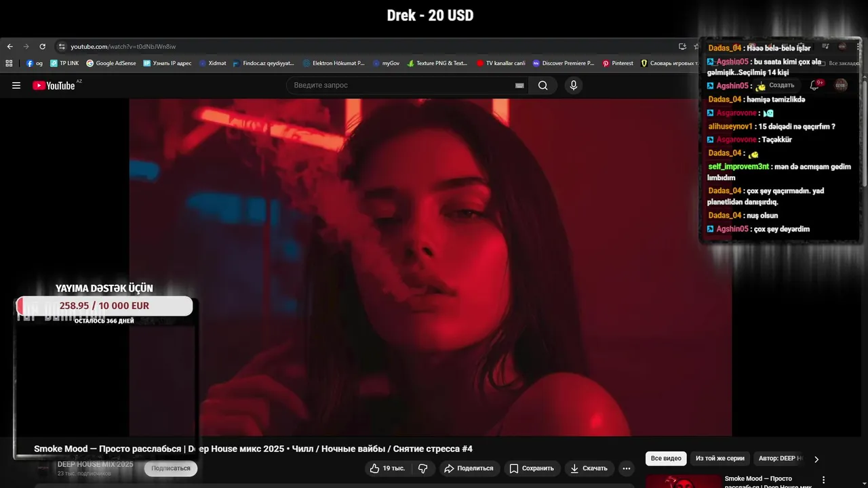The image size is (868, 488).
Task: Start voice search with microphone icon
Action: 574,85
